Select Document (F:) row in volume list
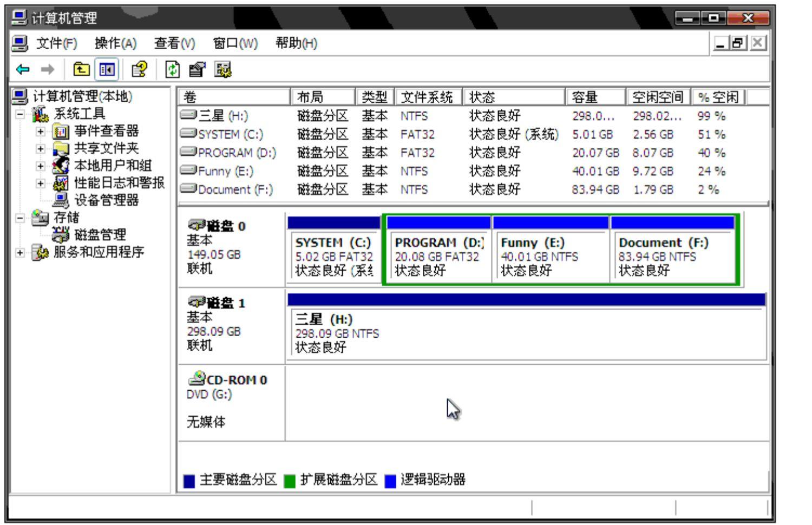Image resolution: width=812 pixels, height=525 pixels. [x=235, y=189]
